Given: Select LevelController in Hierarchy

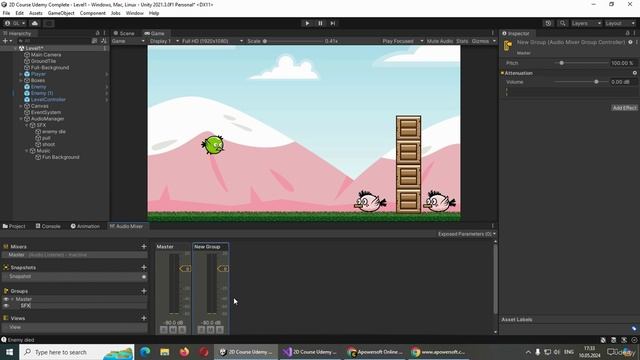Looking at the screenshot, I should [x=48, y=100].
